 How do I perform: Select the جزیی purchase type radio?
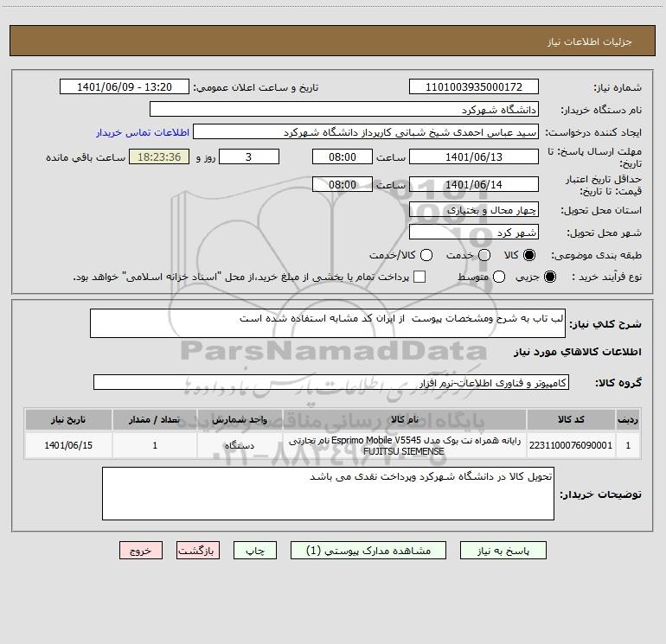(550, 277)
